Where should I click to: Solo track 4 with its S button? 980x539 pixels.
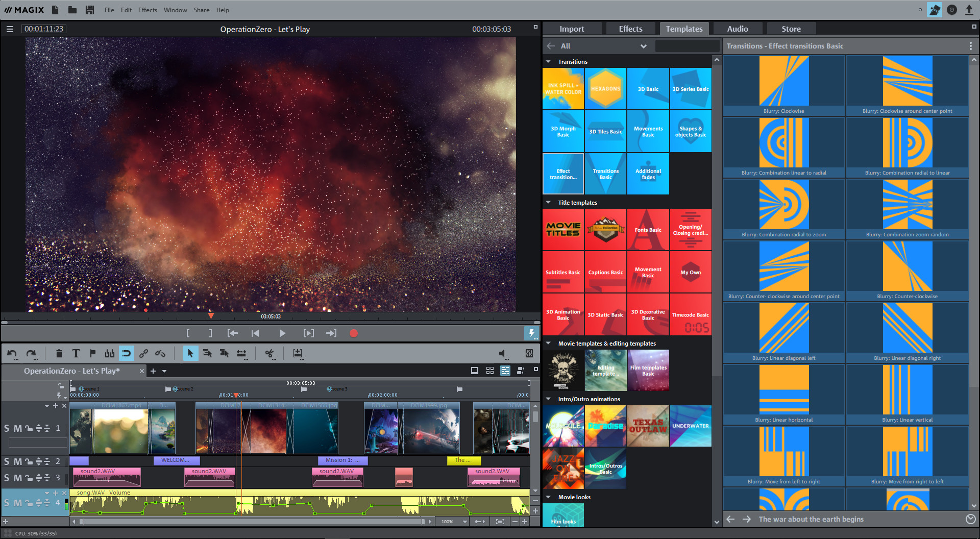tap(7, 503)
